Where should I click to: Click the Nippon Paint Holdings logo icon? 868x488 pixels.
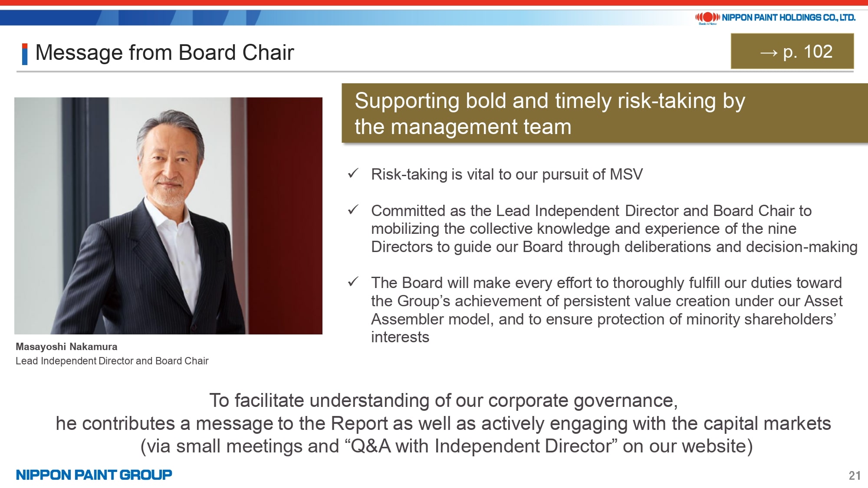(x=707, y=17)
